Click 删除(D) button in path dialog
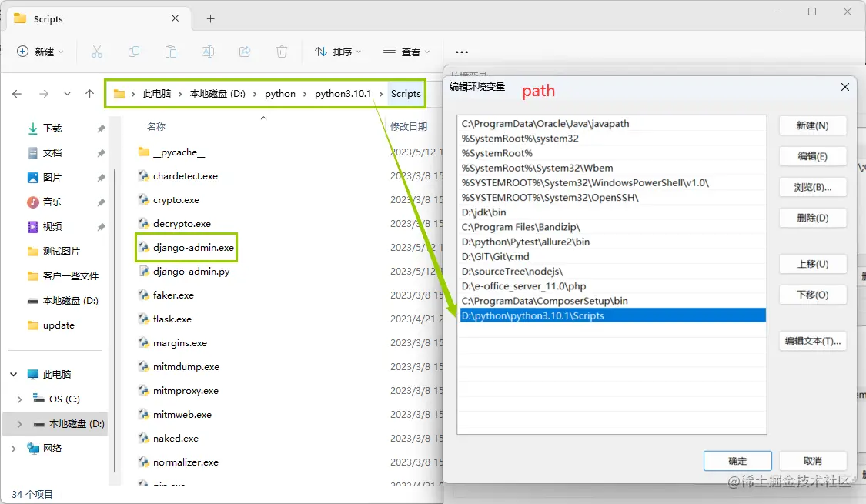 [812, 218]
